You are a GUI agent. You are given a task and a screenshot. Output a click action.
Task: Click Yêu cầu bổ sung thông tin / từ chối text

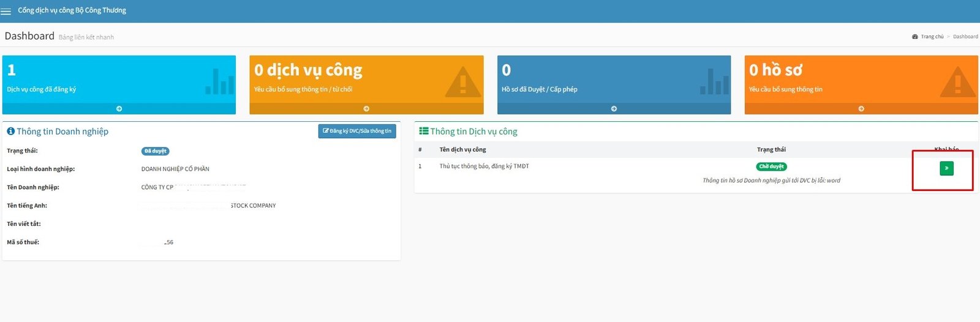point(303,89)
